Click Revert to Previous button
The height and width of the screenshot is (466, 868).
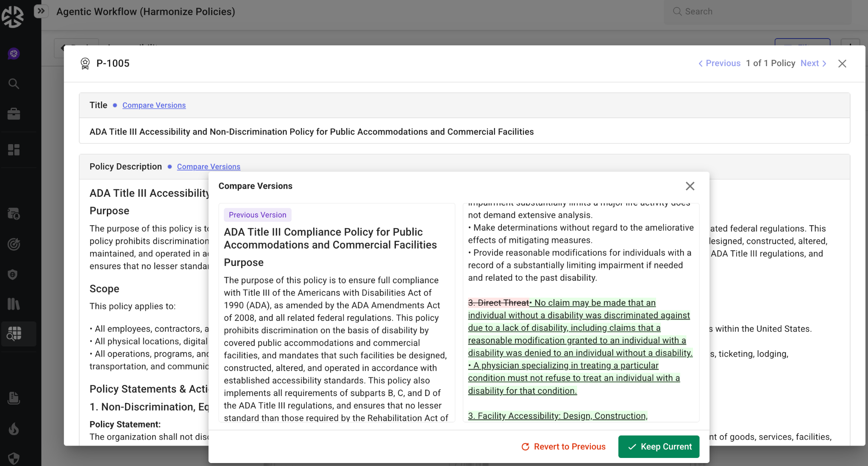point(563,446)
